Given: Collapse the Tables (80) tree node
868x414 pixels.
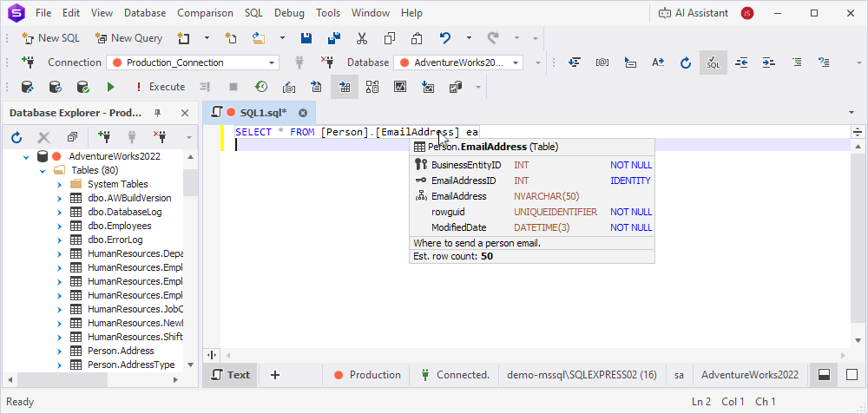Looking at the screenshot, I should coord(43,170).
